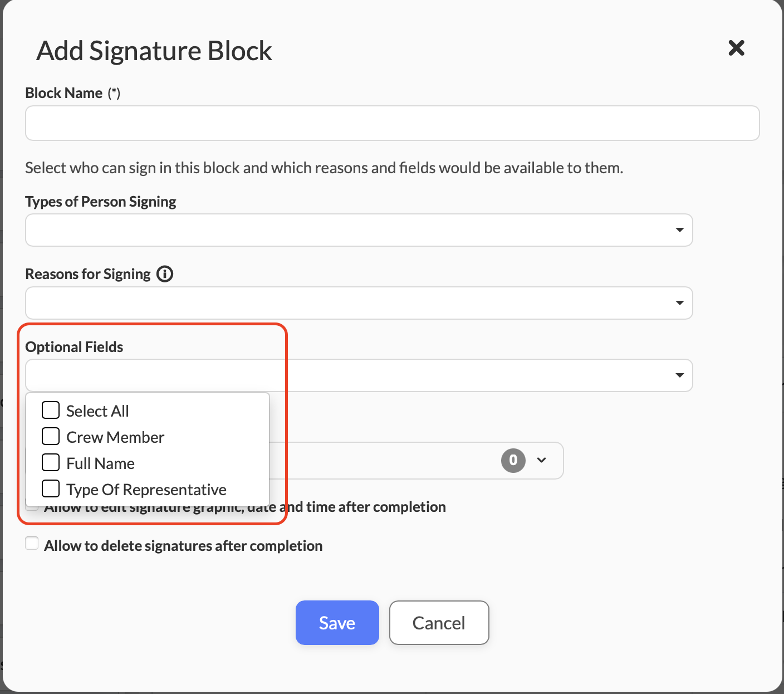Click the Reasons for Signing info icon
Viewport: 784px width, 694px height.
coord(165,274)
